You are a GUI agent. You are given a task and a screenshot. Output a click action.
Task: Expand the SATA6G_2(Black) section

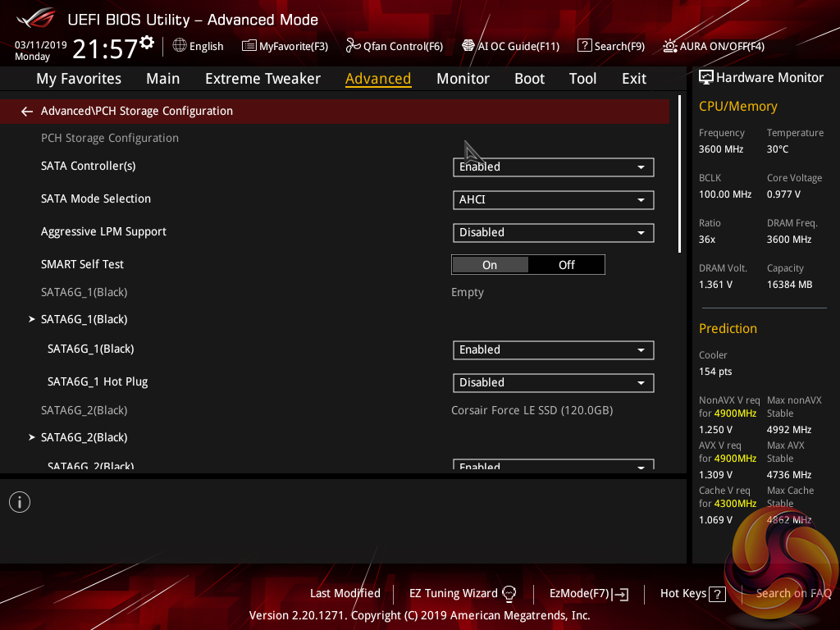point(84,437)
